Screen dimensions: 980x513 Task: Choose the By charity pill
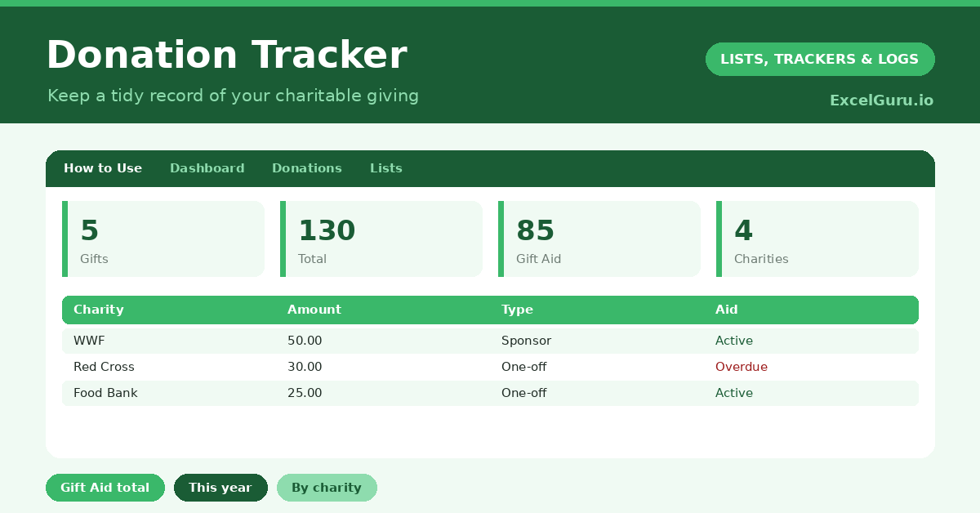327,488
